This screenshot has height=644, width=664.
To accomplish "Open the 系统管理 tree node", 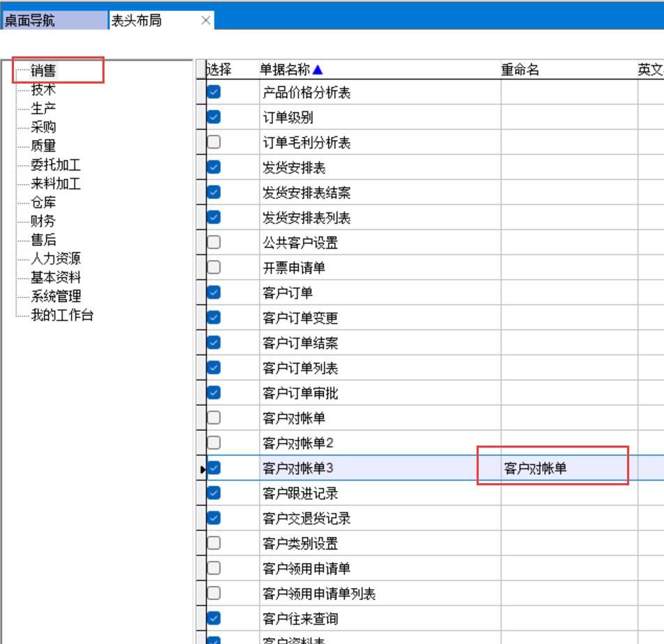I will click(56, 297).
